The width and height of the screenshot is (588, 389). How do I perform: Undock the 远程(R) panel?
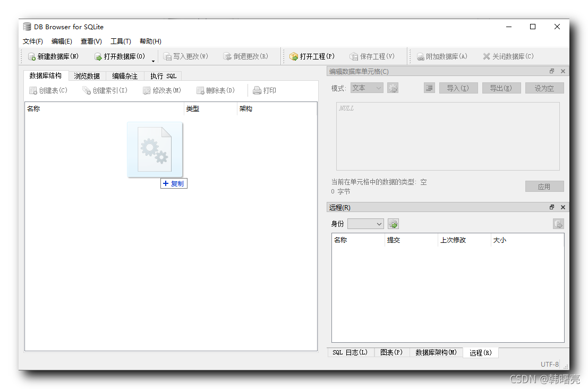tap(552, 207)
